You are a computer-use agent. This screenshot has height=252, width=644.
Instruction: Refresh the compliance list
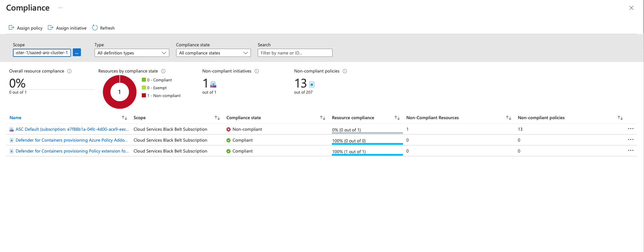click(103, 28)
